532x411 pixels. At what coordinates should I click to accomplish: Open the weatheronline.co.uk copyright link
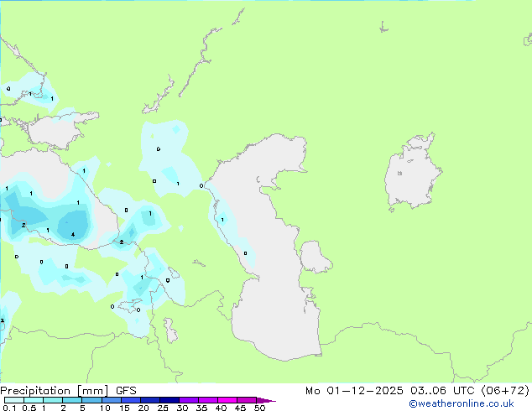tap(461, 403)
